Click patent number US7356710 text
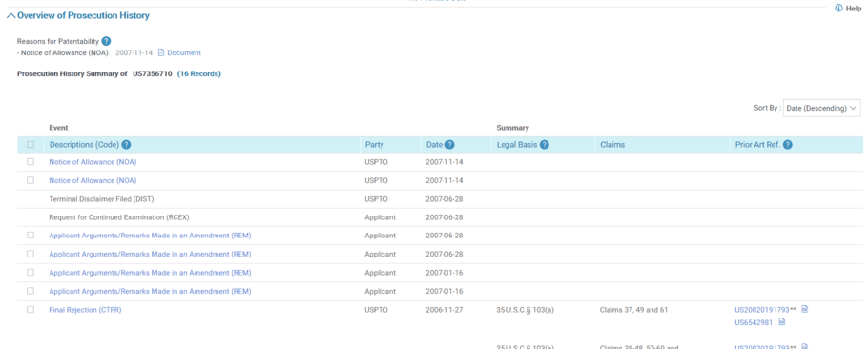The width and height of the screenshot is (868, 349). coord(153,73)
